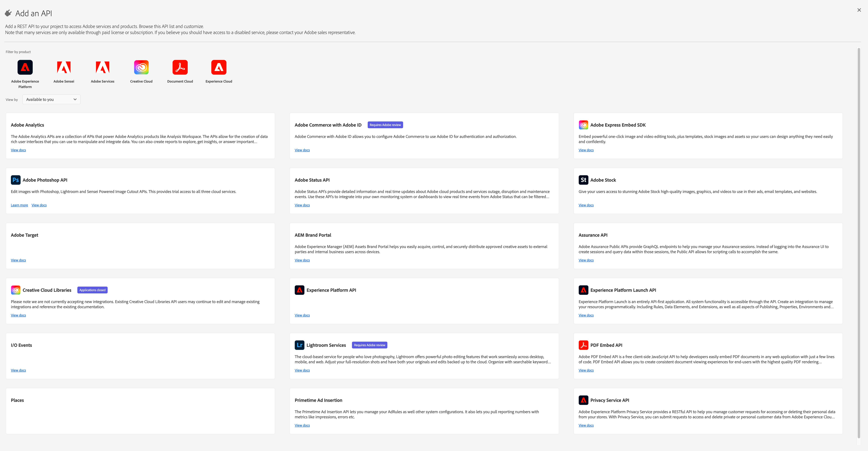
Task: Click the Applications closed badge
Action: (x=92, y=290)
